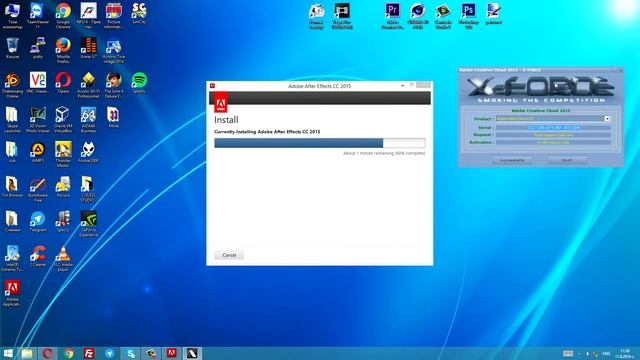Select the AIDA64 Business icon
This screenshot has width=640, height=360.
click(88, 120)
